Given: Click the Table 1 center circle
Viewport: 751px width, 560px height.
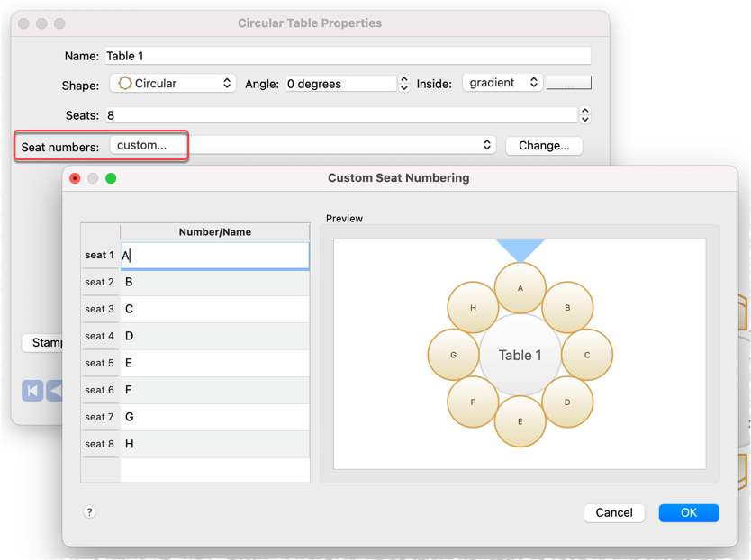Looking at the screenshot, I should tap(520, 355).
